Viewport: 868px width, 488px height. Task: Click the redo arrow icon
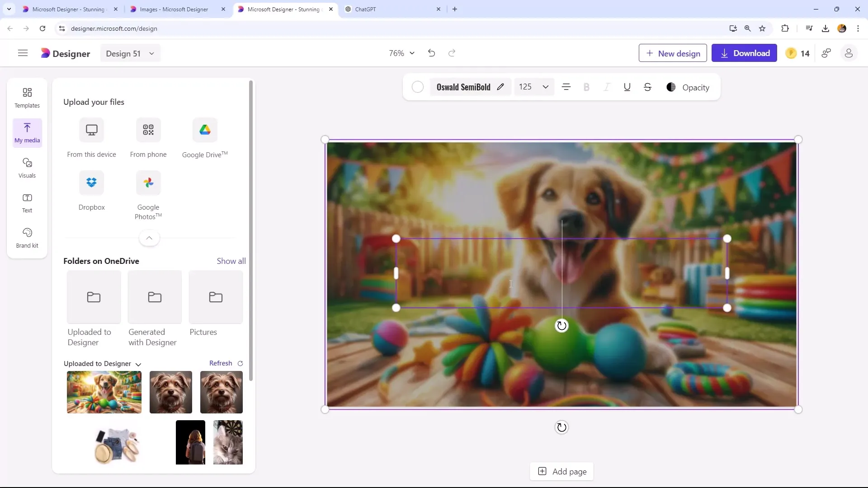[452, 53]
